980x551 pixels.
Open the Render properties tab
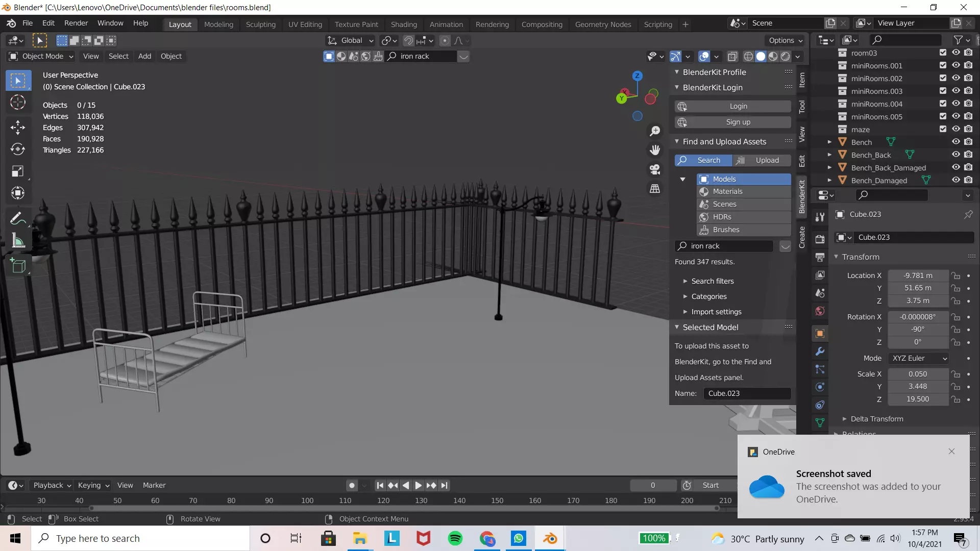tap(820, 239)
